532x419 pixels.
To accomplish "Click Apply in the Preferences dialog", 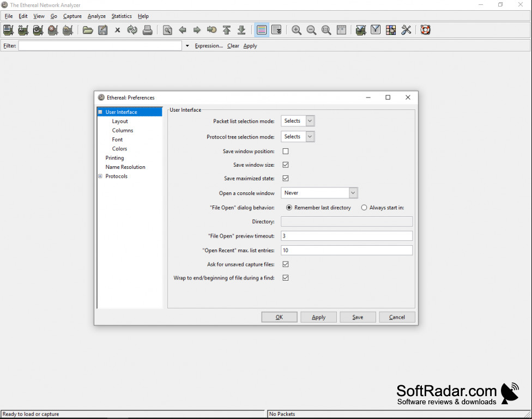I will click(x=318, y=317).
